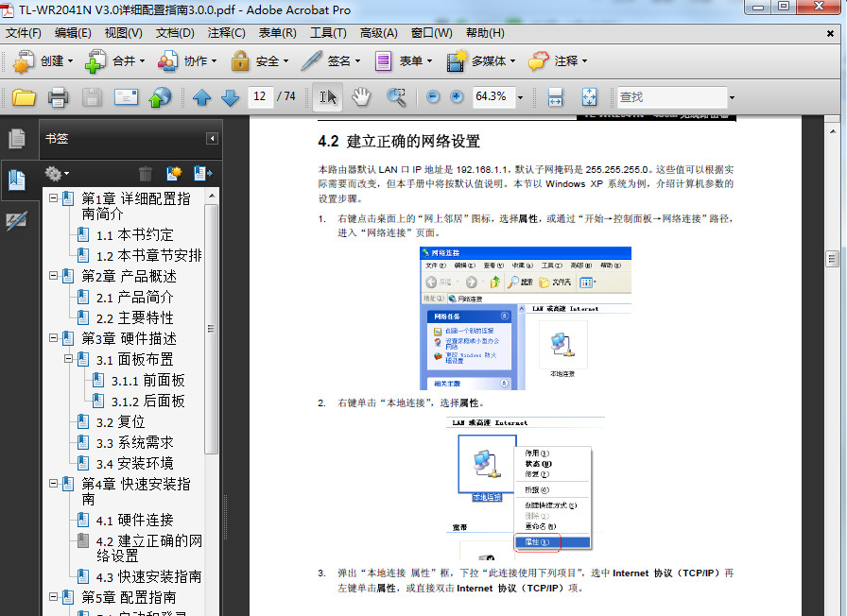The height and width of the screenshot is (616, 847).
Task: Open the Pages panel icon in sidebar
Action: pyautogui.click(x=17, y=139)
